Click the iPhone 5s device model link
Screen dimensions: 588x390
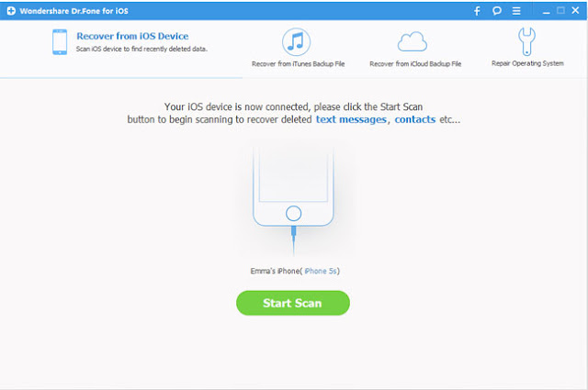pos(321,271)
